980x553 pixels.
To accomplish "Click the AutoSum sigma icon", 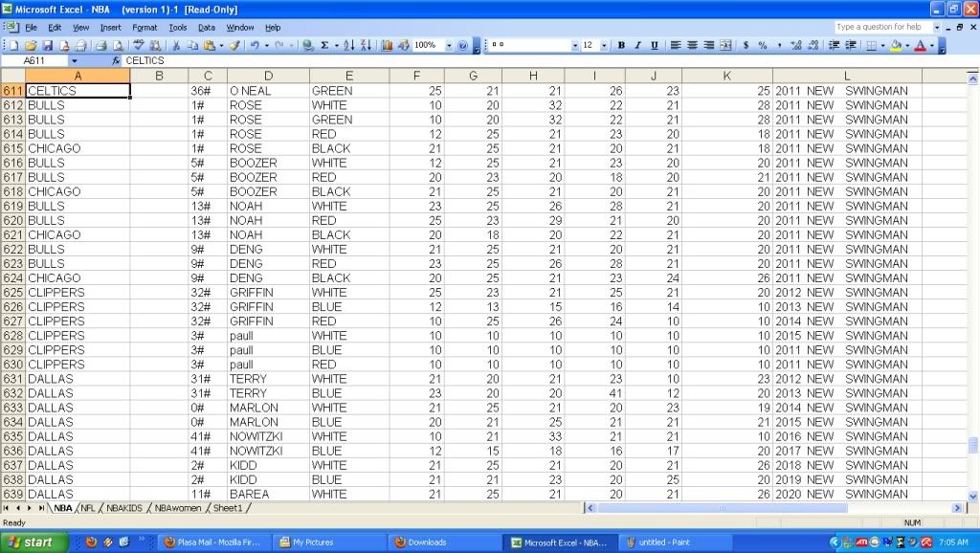I will coord(324,46).
